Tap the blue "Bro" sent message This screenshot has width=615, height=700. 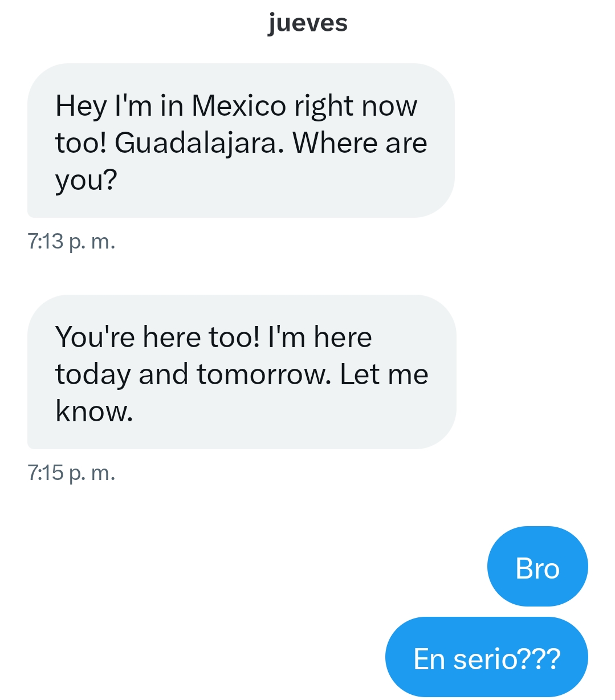coord(537,566)
